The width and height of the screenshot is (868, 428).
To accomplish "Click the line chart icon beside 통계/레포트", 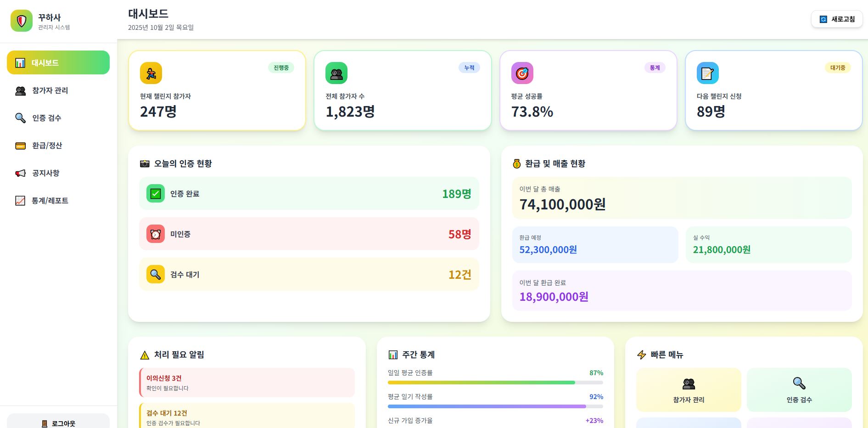I will (x=20, y=201).
